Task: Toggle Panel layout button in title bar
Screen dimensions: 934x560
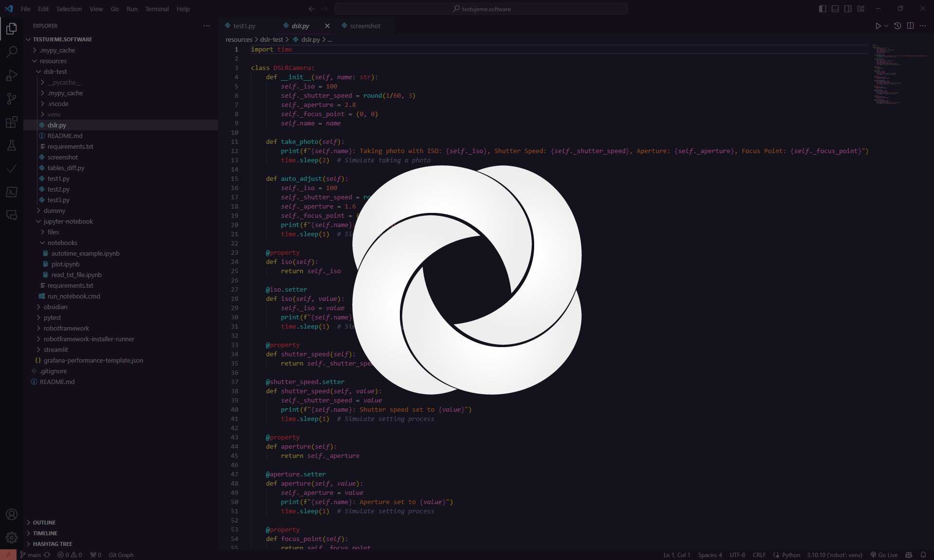Action: click(835, 9)
